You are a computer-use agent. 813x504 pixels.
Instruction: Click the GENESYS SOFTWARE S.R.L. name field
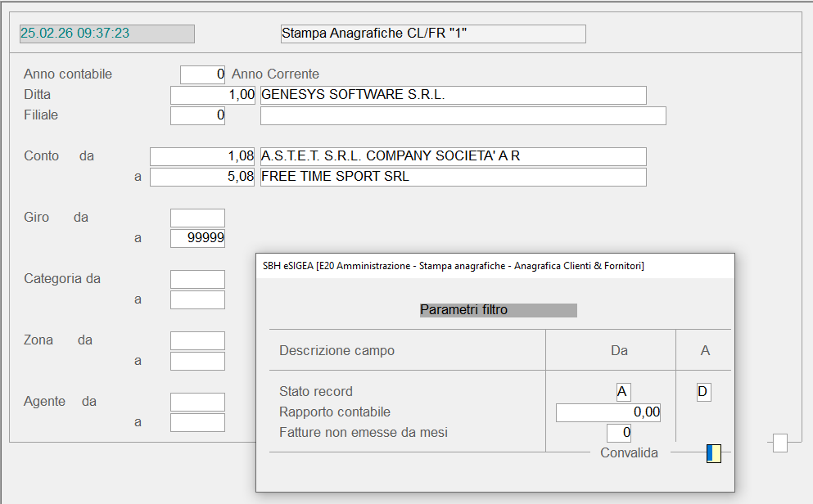point(453,95)
